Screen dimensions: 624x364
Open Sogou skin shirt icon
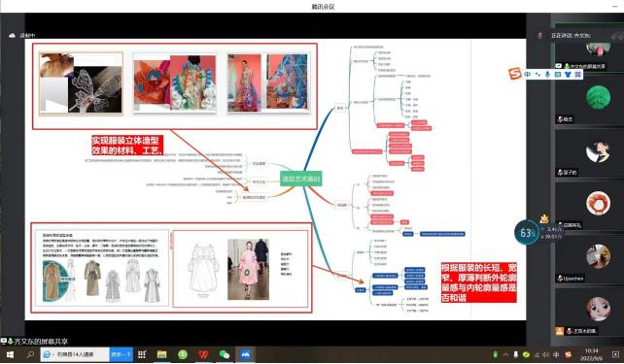(x=568, y=75)
